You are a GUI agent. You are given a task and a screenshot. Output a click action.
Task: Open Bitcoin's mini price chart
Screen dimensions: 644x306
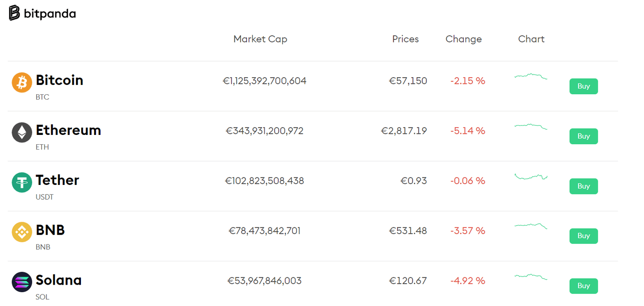click(531, 76)
